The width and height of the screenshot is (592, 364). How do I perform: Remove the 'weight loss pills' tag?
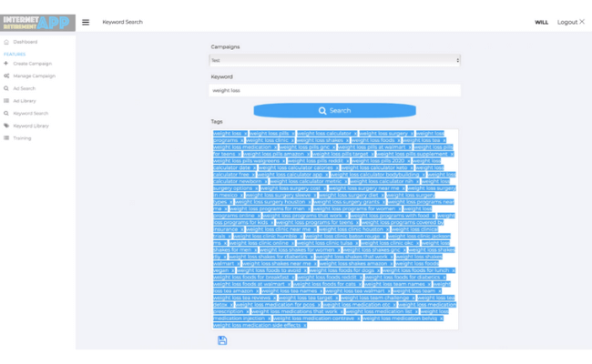293,134
